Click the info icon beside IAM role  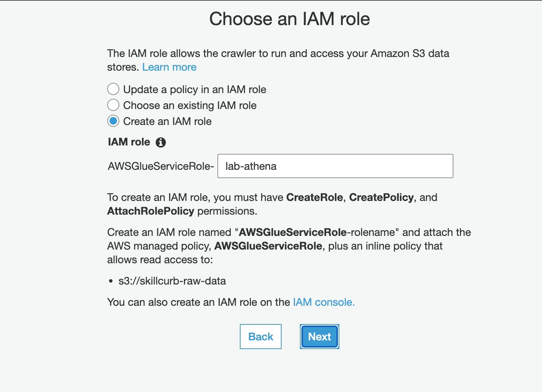click(161, 142)
